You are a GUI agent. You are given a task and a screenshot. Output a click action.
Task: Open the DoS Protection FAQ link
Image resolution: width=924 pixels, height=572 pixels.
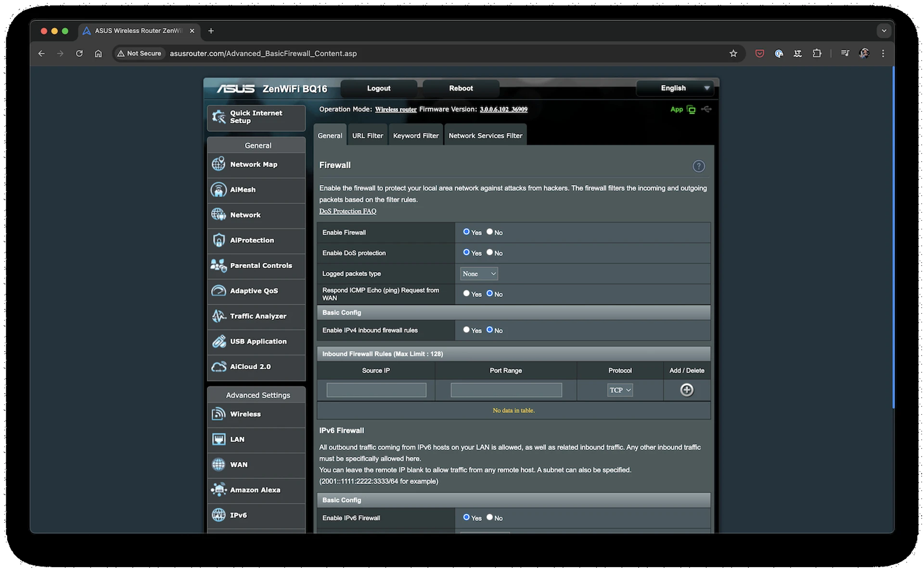point(347,211)
